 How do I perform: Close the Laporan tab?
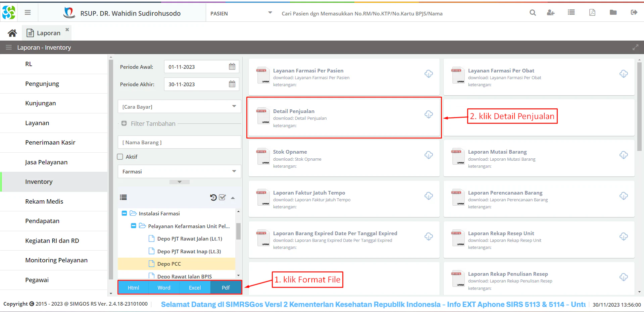(67, 30)
